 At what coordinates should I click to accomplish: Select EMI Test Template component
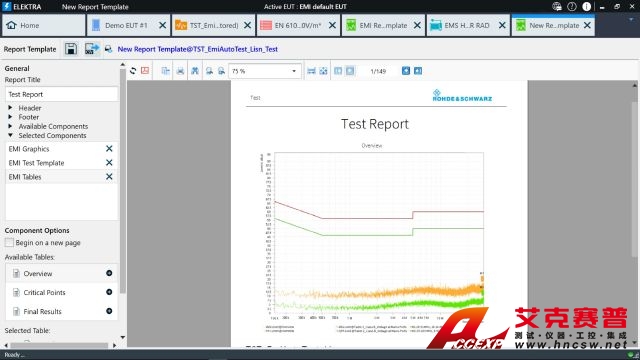point(36,163)
